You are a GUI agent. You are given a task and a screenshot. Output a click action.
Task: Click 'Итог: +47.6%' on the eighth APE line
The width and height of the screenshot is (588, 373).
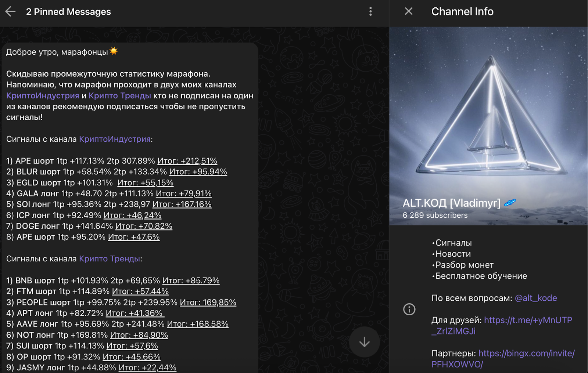(x=134, y=237)
